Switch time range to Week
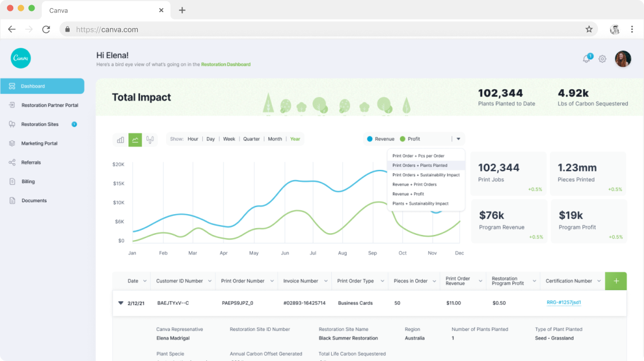The image size is (644, 361). pyautogui.click(x=229, y=139)
